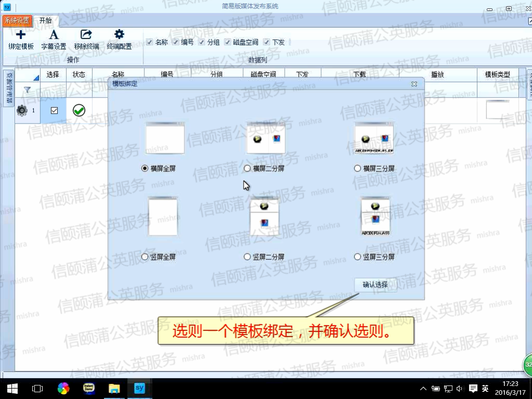The image size is (532, 399).
Task: Open 字幕设置 subtitle settings
Action: coord(54,35)
